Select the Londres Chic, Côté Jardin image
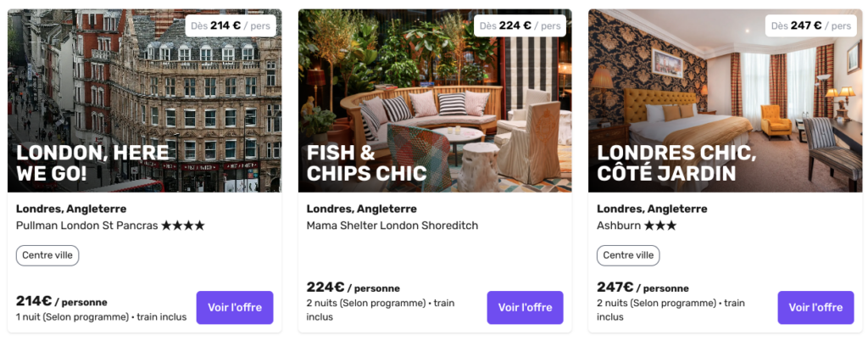The width and height of the screenshot is (868, 341). (726, 101)
